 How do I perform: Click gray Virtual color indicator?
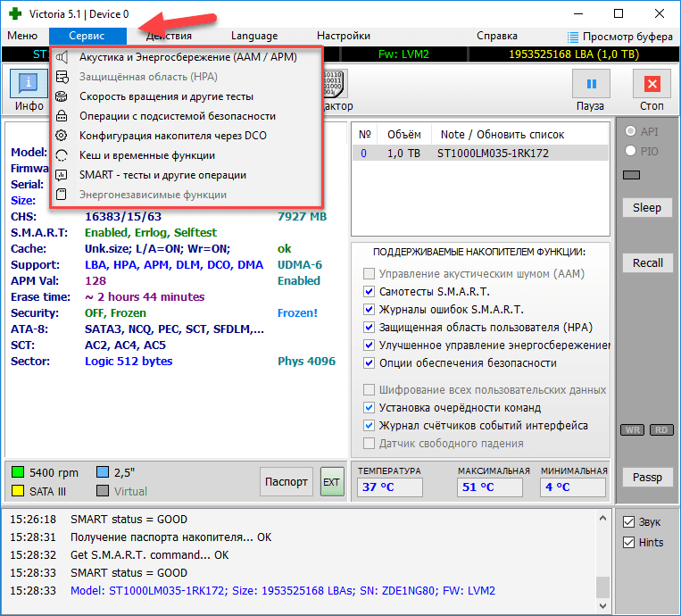click(x=103, y=491)
